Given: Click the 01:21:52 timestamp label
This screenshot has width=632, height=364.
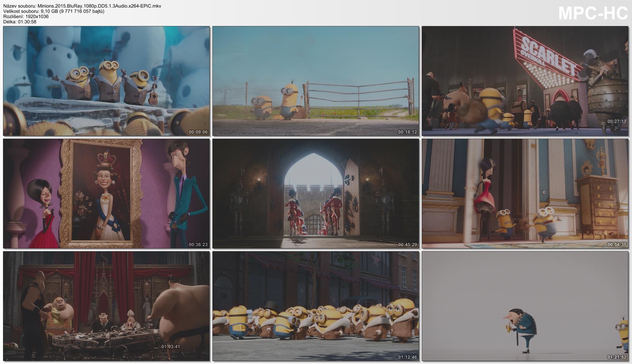Looking at the screenshot, I should click(x=617, y=357).
